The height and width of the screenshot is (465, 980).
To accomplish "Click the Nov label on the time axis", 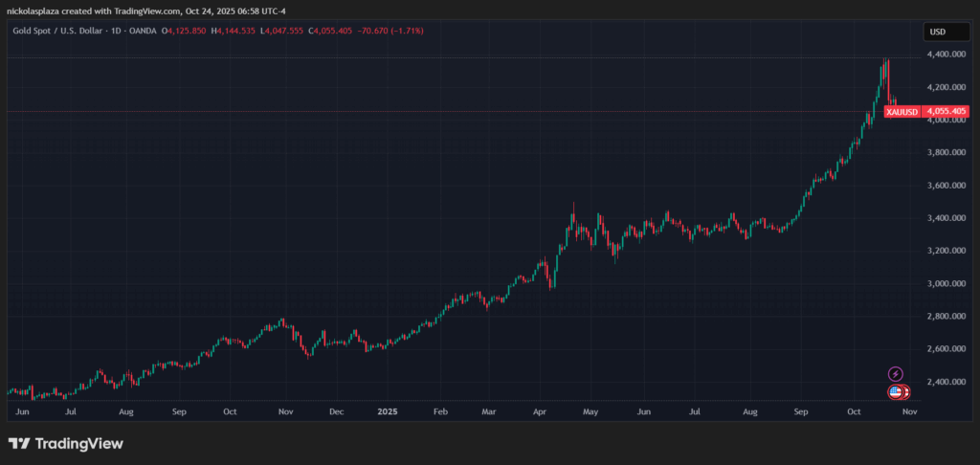I will (x=284, y=410).
